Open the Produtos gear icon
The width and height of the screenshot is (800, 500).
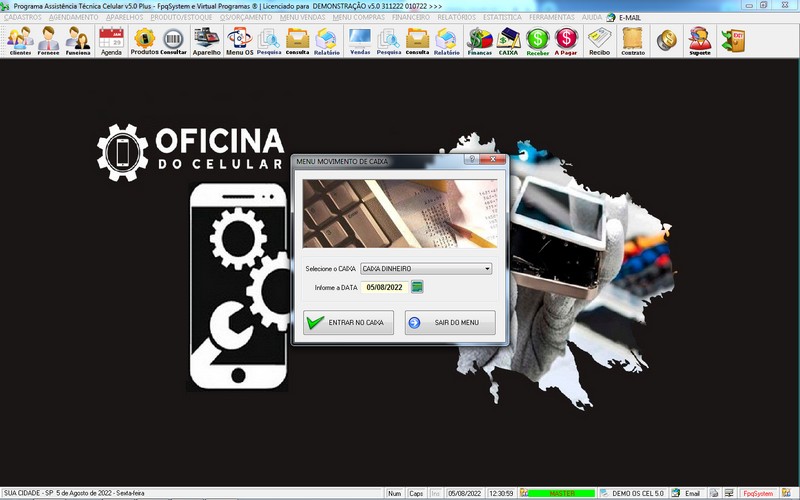tap(144, 41)
